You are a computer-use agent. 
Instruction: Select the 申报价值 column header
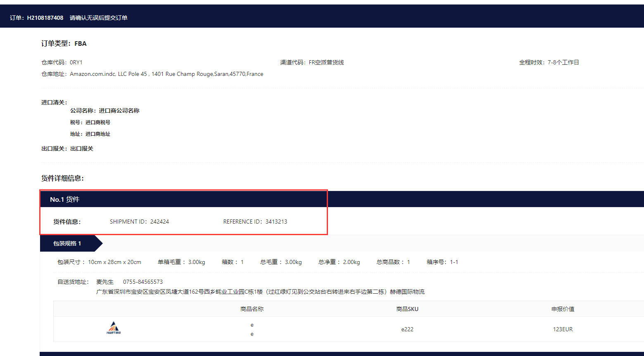coord(563,309)
